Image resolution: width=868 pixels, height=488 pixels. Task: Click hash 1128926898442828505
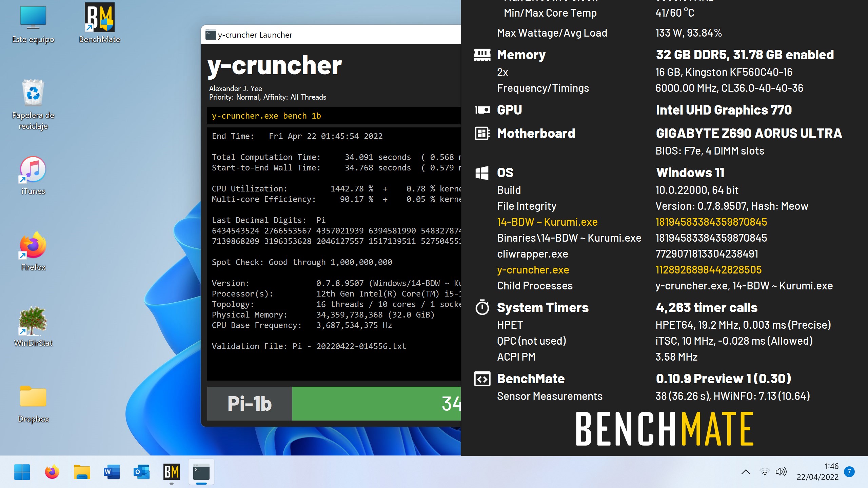[x=708, y=270]
